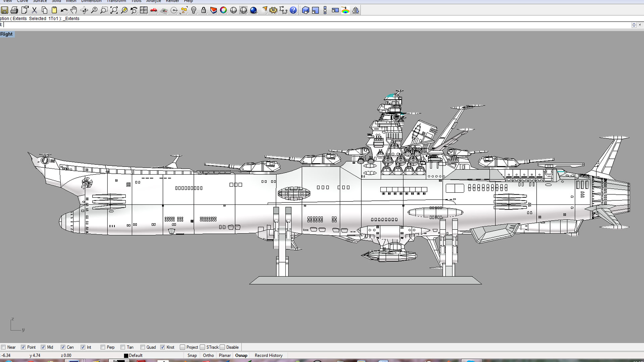Open the Right viewport title menu
Viewport: 644px width, 362px height.
pos(6,34)
